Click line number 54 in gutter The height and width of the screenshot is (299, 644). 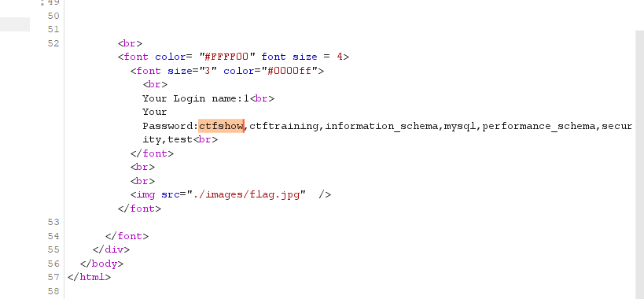click(53, 236)
